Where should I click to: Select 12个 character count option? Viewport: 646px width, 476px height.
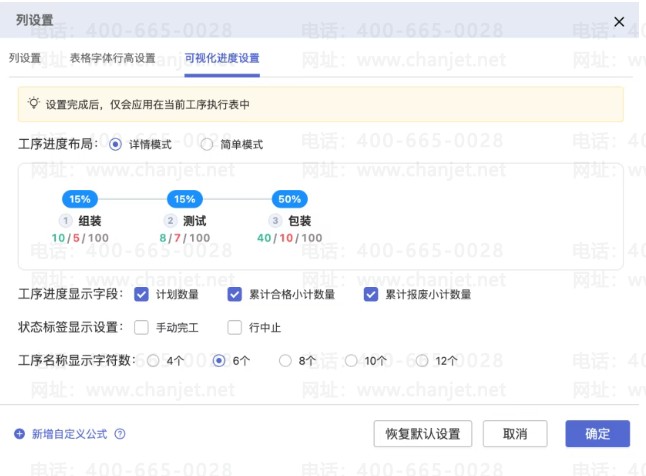(x=422, y=361)
